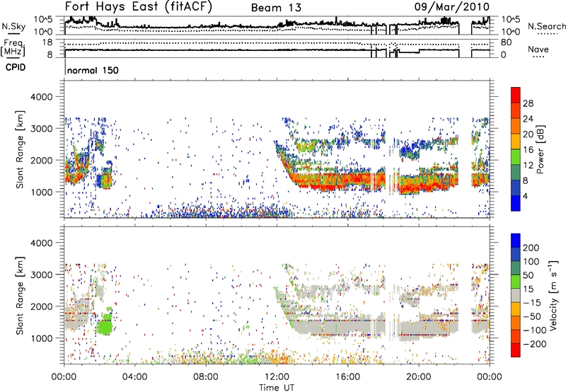Click the '28' label on Power colorbar
The width and height of the screenshot is (566, 392).
(528, 103)
